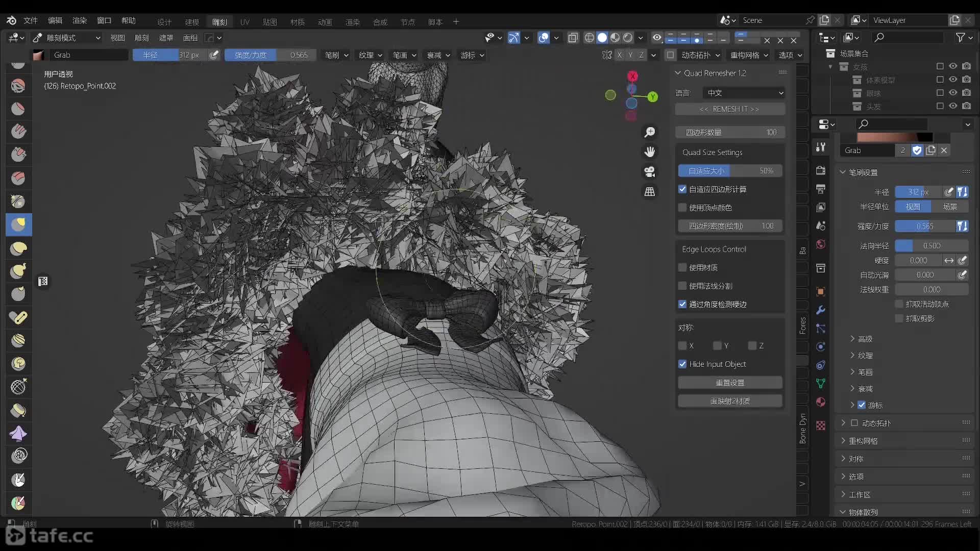Toggle 通过角度检测硬边 checkbox
The image size is (980, 551).
(x=682, y=304)
